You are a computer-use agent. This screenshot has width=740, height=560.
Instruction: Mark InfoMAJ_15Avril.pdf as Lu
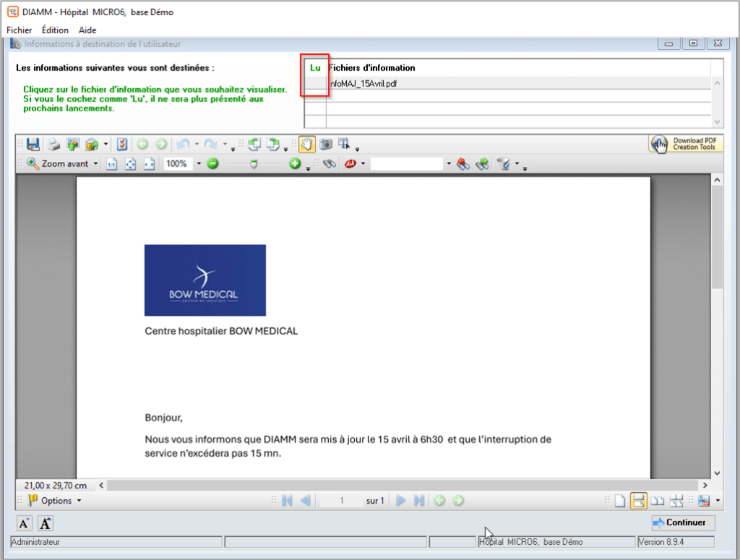pos(315,84)
